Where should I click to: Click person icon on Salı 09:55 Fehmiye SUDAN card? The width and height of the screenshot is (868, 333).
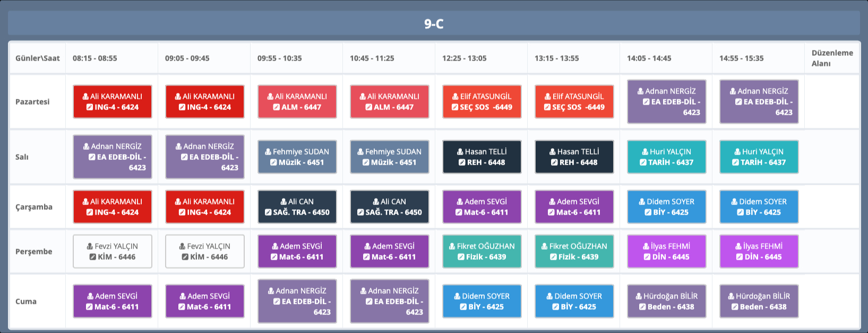pyautogui.click(x=269, y=152)
